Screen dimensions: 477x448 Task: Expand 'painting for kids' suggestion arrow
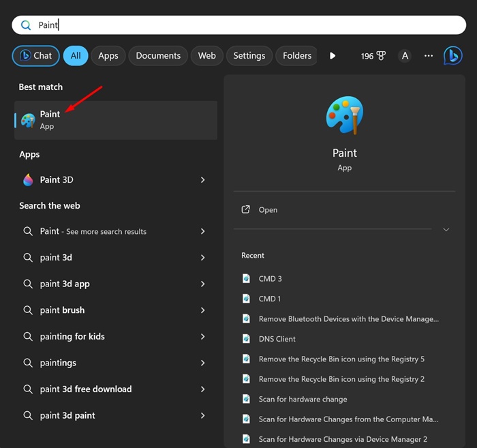click(x=203, y=337)
